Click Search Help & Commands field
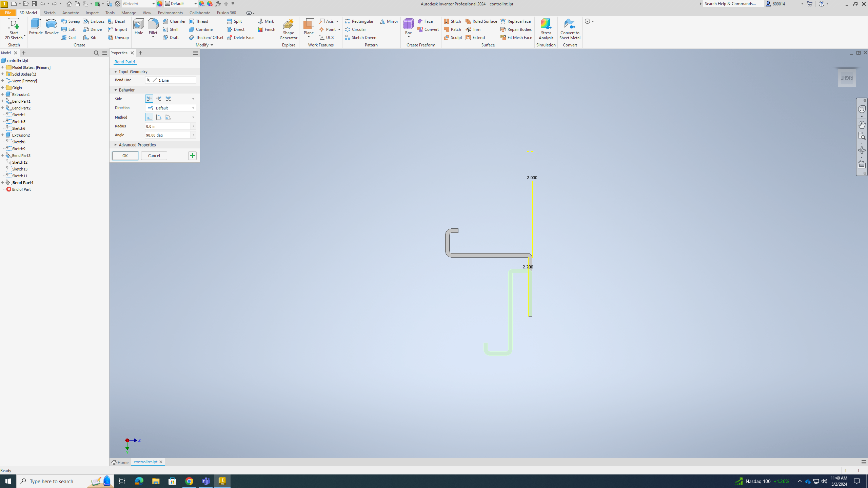Screen dimensions: 868x488 [733, 4]
